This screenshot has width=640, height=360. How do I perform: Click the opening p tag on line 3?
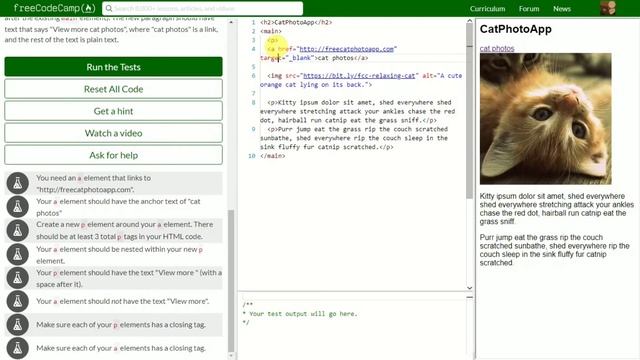pyautogui.click(x=273, y=40)
